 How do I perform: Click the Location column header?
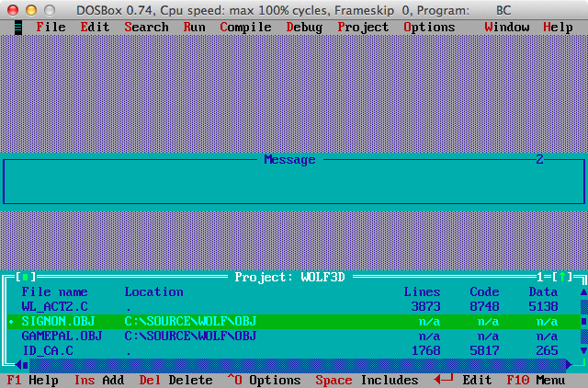tap(153, 292)
